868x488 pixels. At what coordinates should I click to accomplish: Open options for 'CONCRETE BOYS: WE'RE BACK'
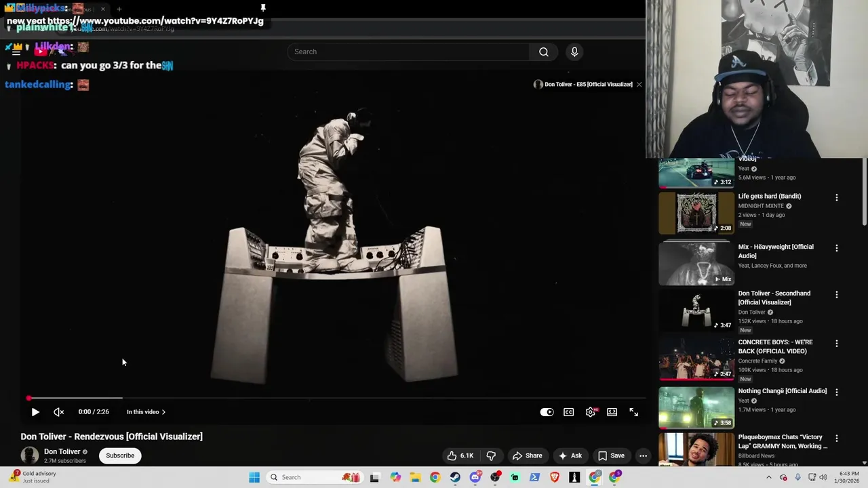coord(836,344)
